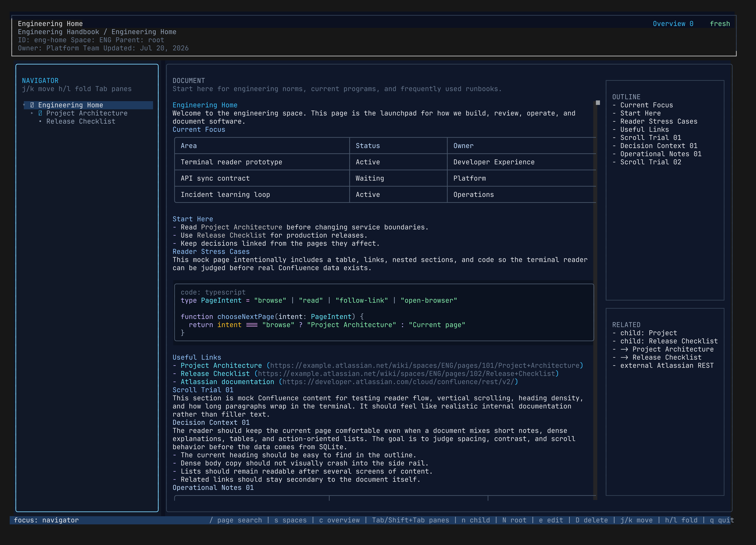Jump to Scroll Trial 01 in outline
Viewport: 756px width, 545px height.
(x=651, y=138)
